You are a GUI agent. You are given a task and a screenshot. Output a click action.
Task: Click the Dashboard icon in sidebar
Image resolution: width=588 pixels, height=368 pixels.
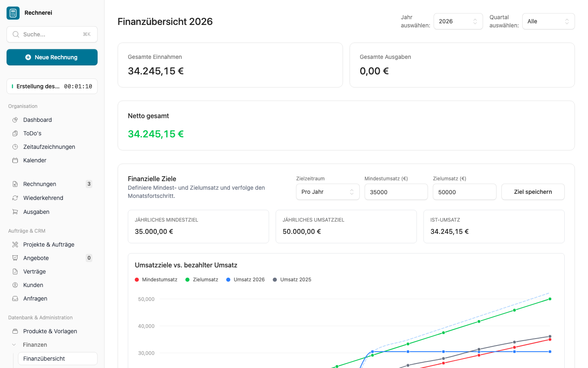(x=15, y=120)
